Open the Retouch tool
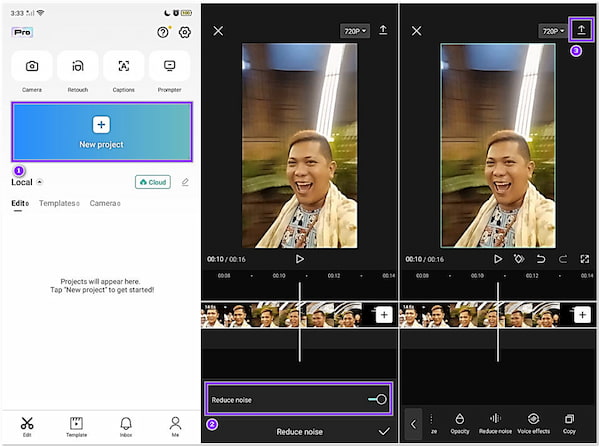Viewport: 600px width, 447px height. [x=78, y=67]
